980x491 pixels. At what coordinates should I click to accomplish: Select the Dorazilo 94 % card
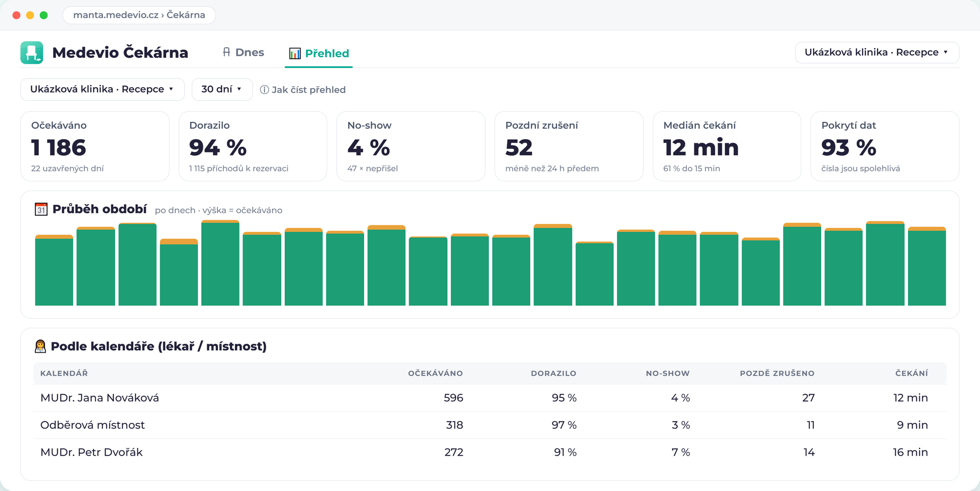coord(253,146)
